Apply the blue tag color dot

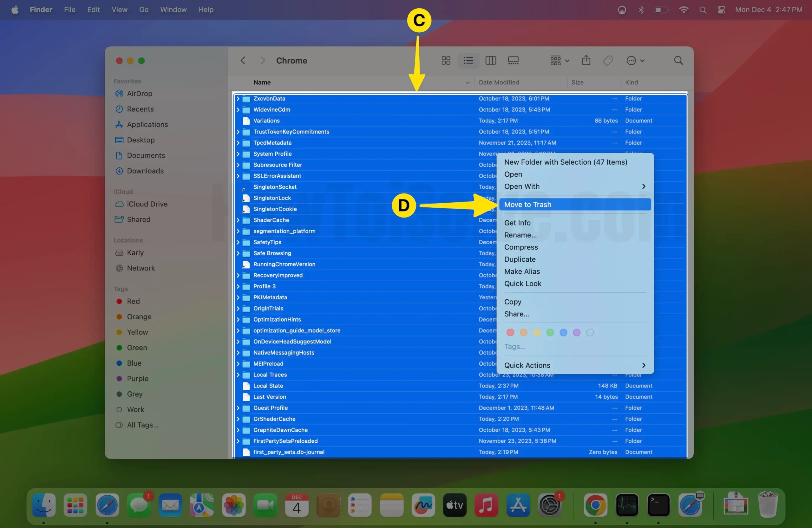pos(563,333)
